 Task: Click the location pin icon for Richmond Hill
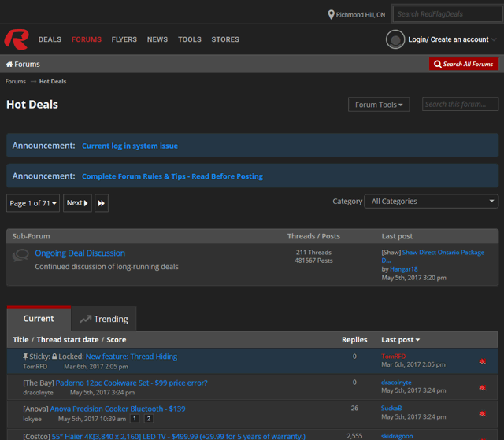[331, 14]
